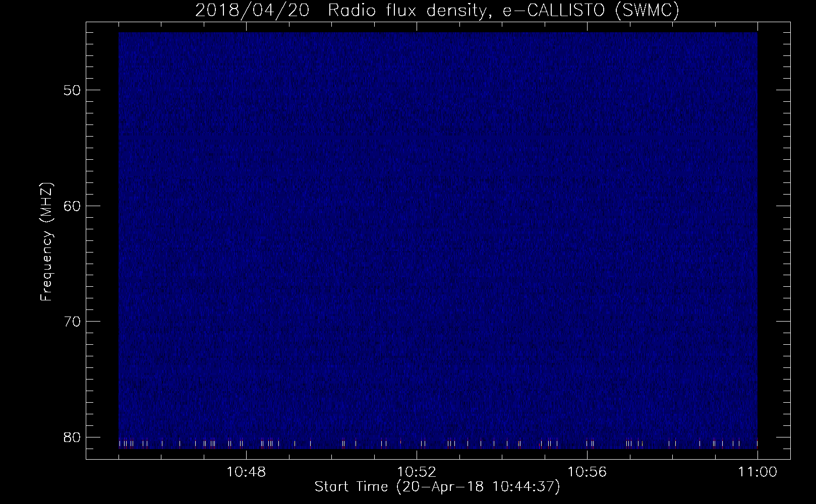Screen dimensions: 816x504
Task: Click the 10:52 time tick label
Action: [417, 472]
